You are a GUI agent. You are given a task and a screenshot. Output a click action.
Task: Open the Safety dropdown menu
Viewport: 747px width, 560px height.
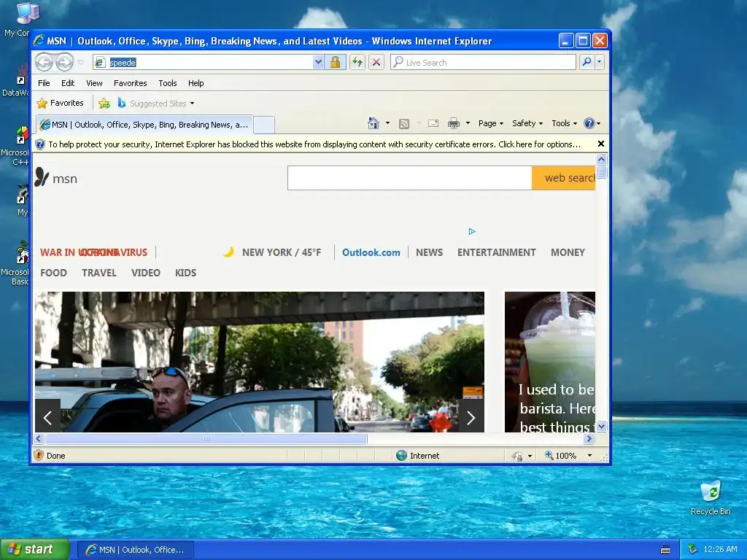(527, 123)
